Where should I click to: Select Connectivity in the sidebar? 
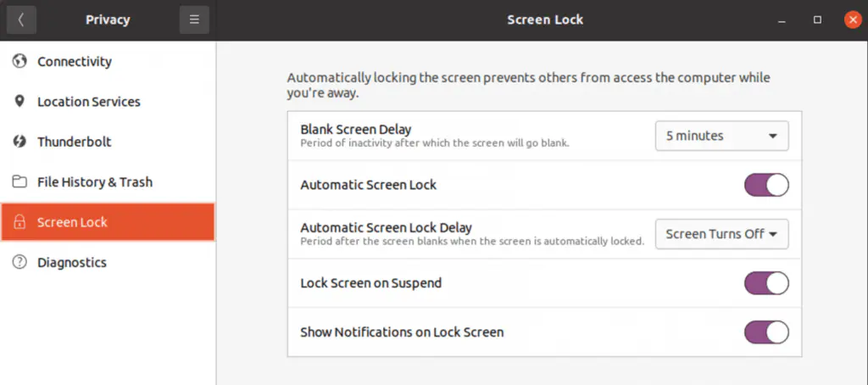(75, 61)
